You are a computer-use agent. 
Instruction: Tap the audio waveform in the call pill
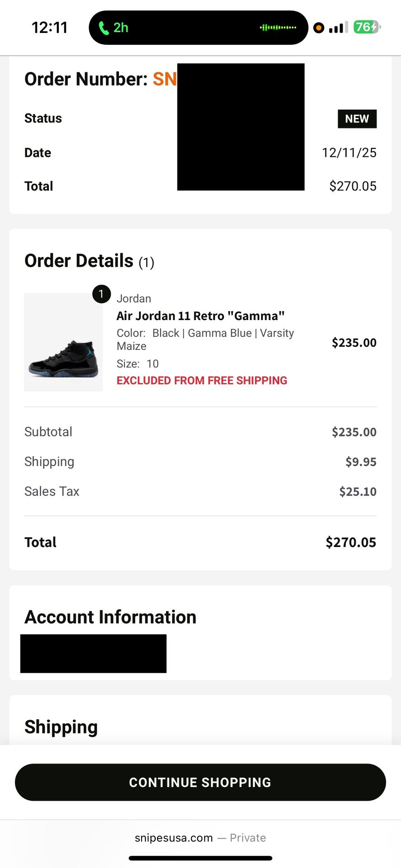(278, 28)
